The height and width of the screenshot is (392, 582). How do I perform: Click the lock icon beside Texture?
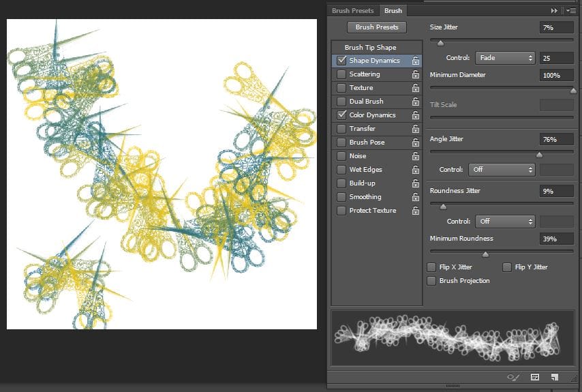click(x=415, y=88)
